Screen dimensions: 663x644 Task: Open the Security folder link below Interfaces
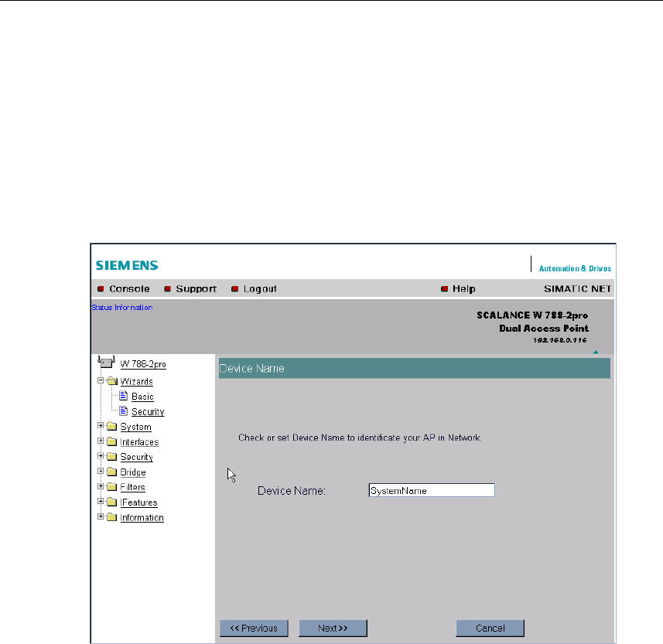point(137,457)
